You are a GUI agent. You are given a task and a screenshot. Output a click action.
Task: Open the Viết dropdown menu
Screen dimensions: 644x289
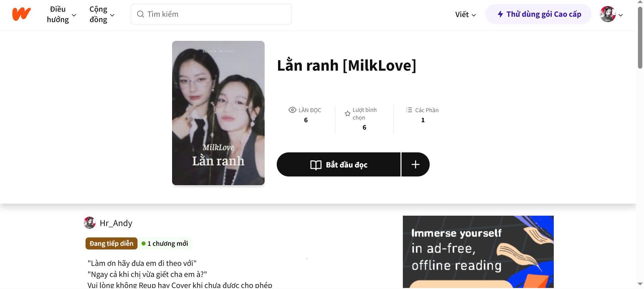pos(466,14)
